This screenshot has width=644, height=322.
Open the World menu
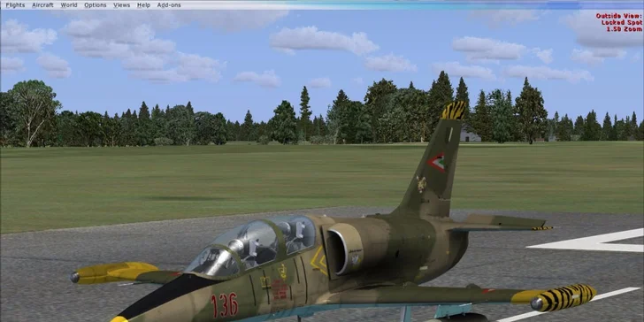point(69,5)
